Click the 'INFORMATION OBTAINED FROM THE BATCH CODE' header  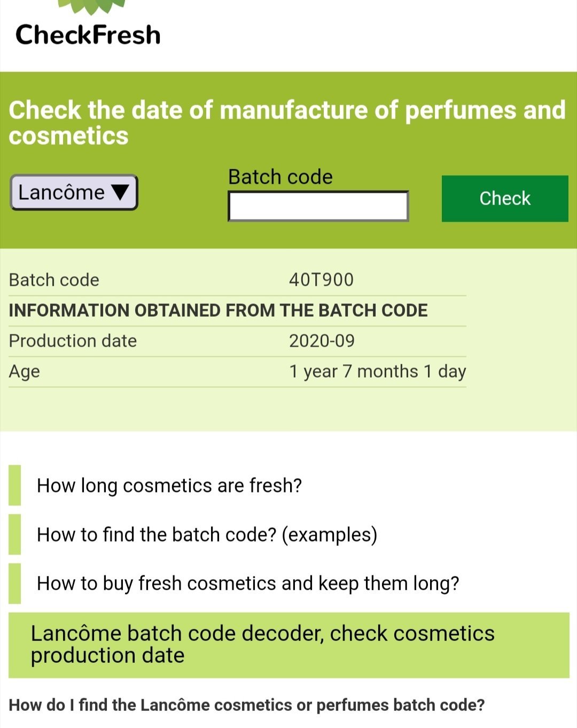218,310
